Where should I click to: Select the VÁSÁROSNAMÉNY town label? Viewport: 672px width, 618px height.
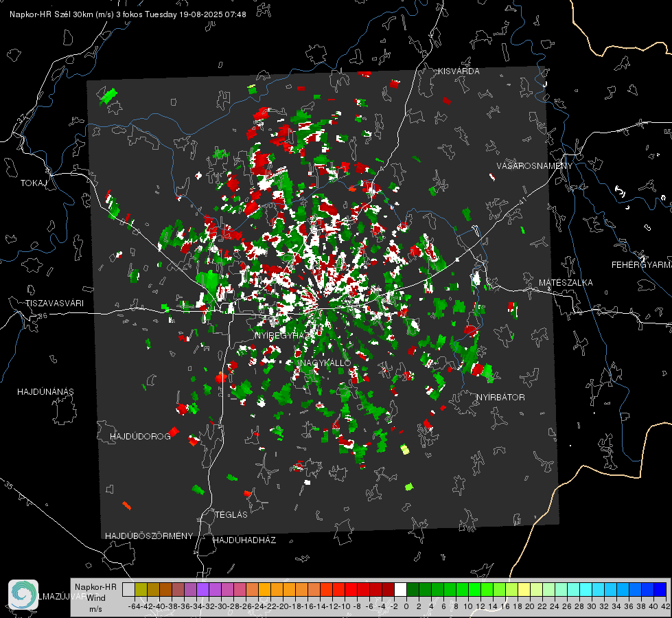click(x=535, y=166)
